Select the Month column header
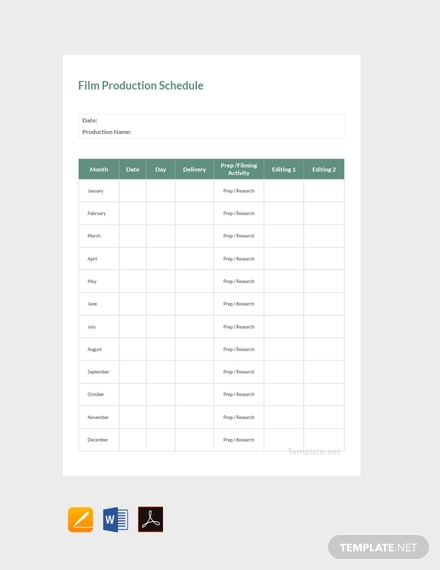 (99, 169)
